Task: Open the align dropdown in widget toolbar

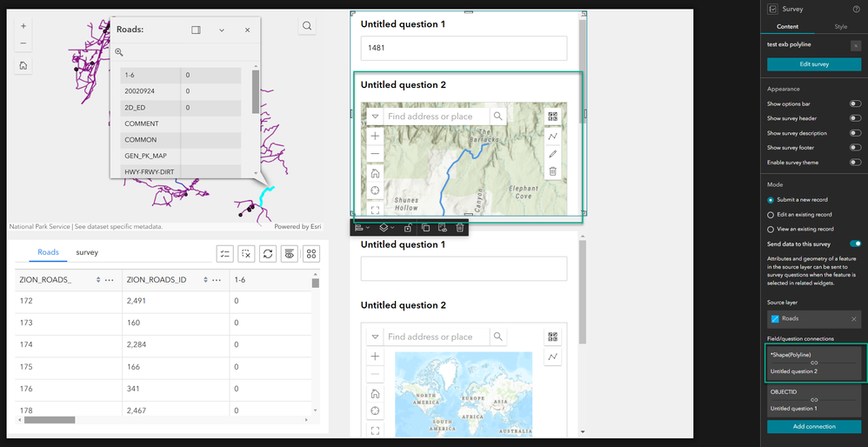Action: [x=362, y=227]
